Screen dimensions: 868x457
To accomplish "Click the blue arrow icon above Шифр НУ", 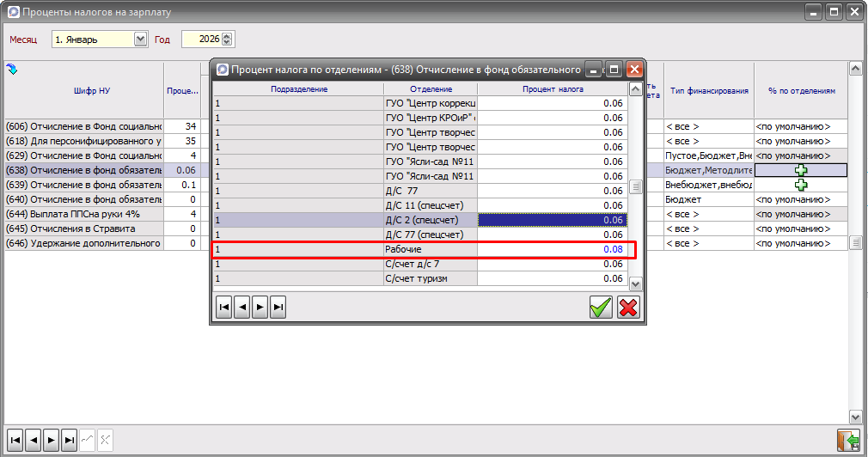I will tap(12, 70).
